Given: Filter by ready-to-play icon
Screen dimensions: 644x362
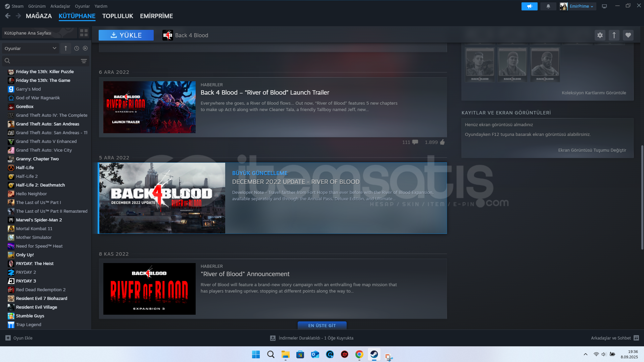Looking at the screenshot, I should point(85,48).
